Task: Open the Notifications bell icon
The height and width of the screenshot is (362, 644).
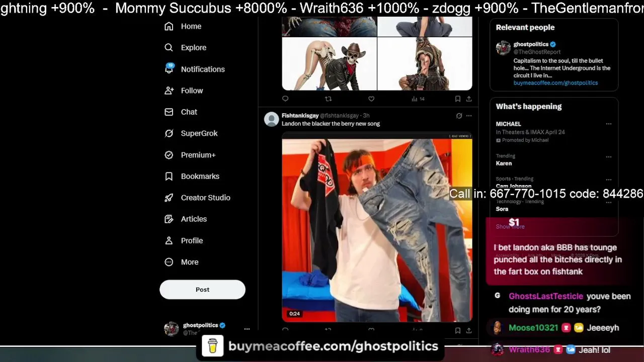Action: [x=169, y=69]
